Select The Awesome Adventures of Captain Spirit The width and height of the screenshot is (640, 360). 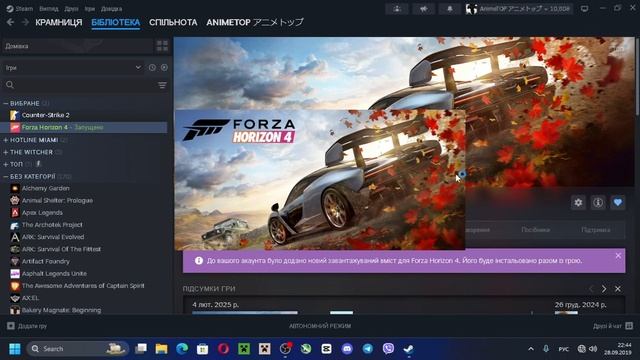point(83,286)
